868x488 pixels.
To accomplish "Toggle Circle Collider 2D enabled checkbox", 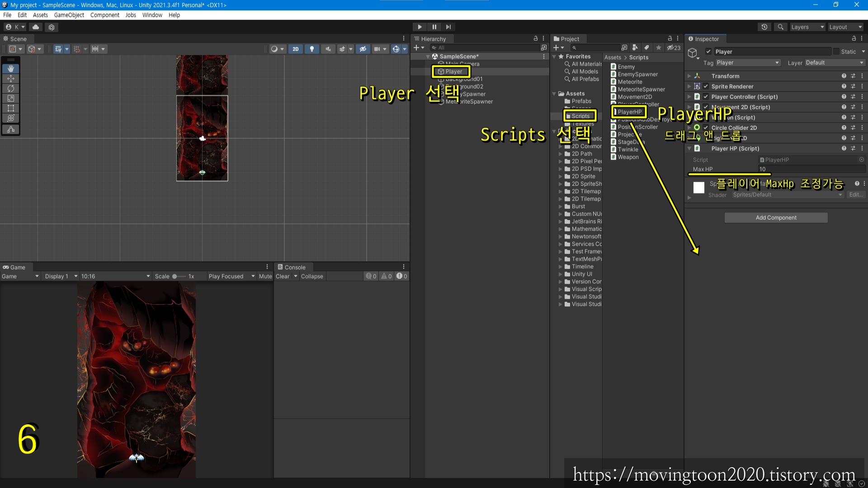I will tap(706, 128).
